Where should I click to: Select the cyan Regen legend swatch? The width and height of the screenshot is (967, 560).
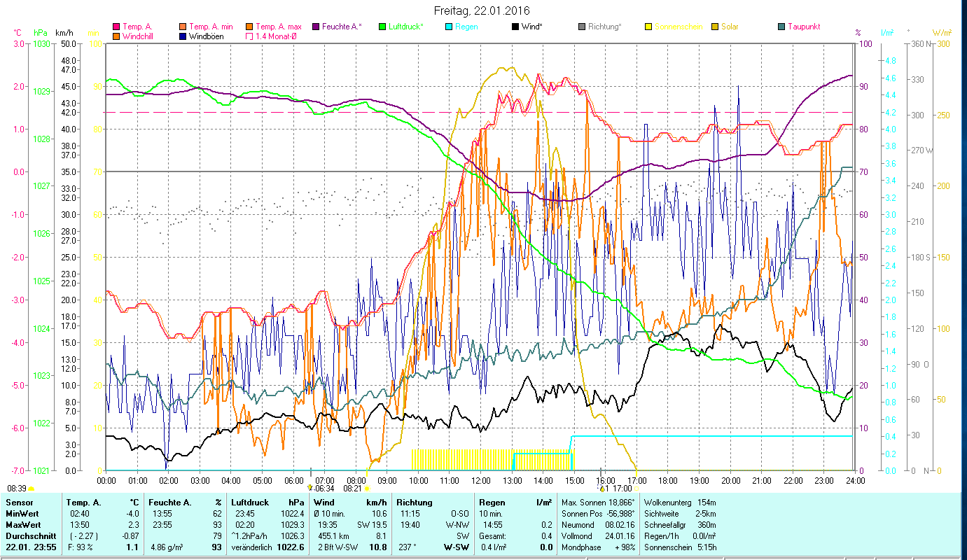pos(448,27)
